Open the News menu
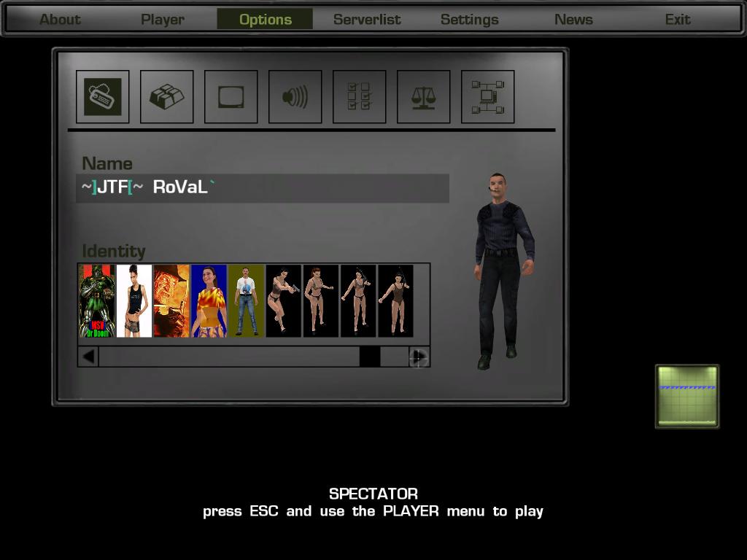 [x=573, y=20]
